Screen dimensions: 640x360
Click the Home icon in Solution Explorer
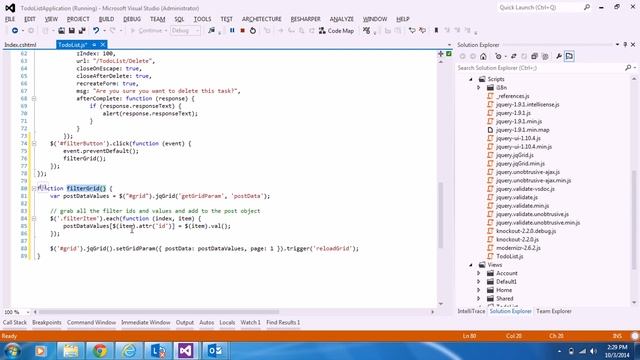pyautogui.click(x=483, y=56)
